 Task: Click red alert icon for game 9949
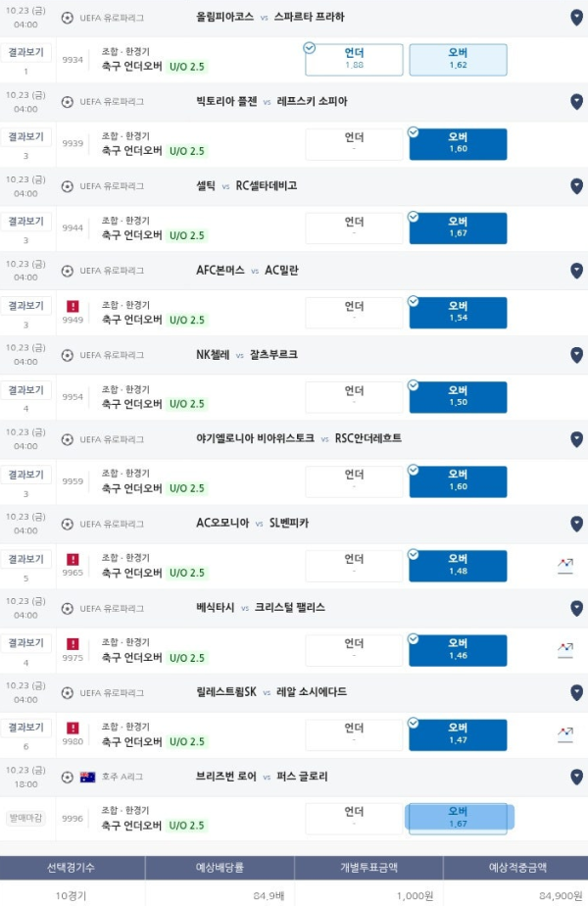[x=73, y=306]
